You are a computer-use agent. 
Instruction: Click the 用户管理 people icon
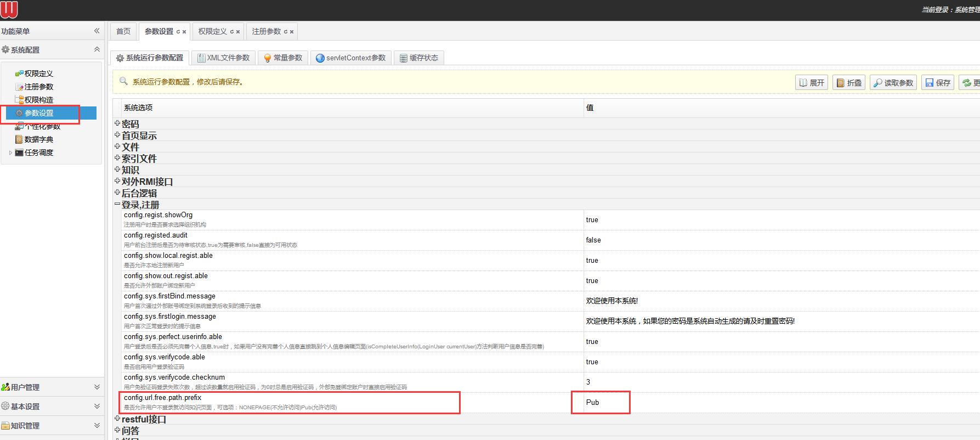pyautogui.click(x=5, y=387)
